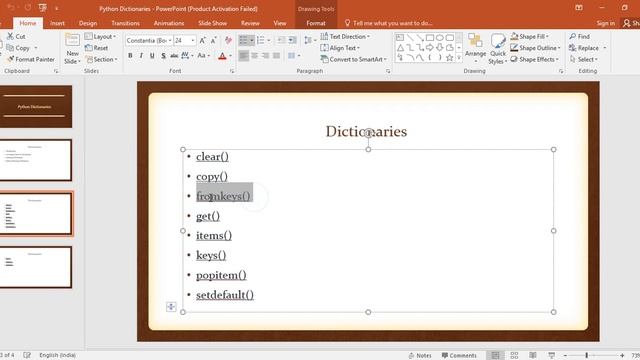Screen dimensions: 640x360
Task: Click the Tell me what you want field
Action: coord(389,23)
